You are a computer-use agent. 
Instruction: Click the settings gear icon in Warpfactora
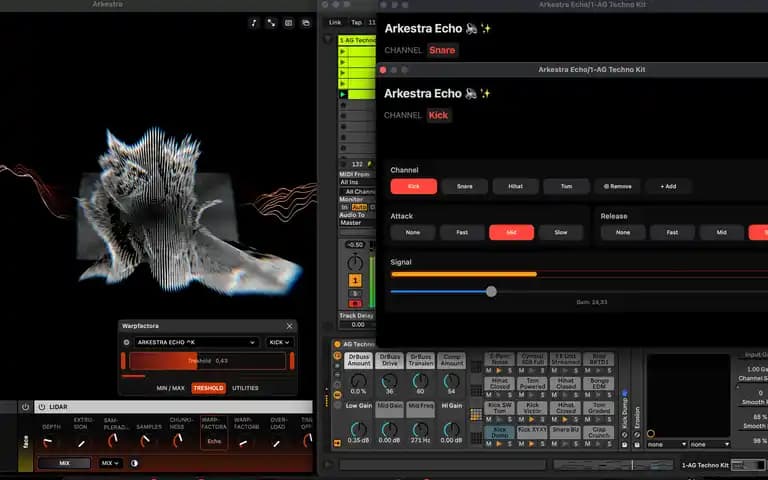126,342
